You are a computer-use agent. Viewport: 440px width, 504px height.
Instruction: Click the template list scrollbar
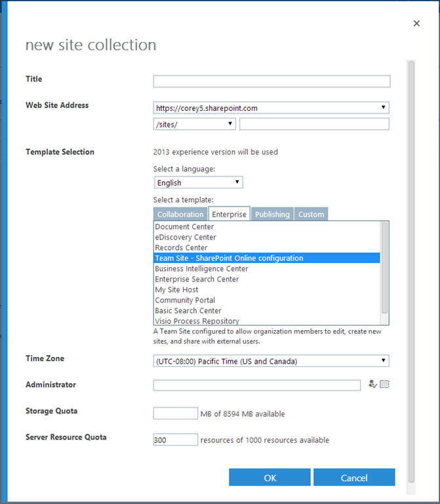pos(384,268)
